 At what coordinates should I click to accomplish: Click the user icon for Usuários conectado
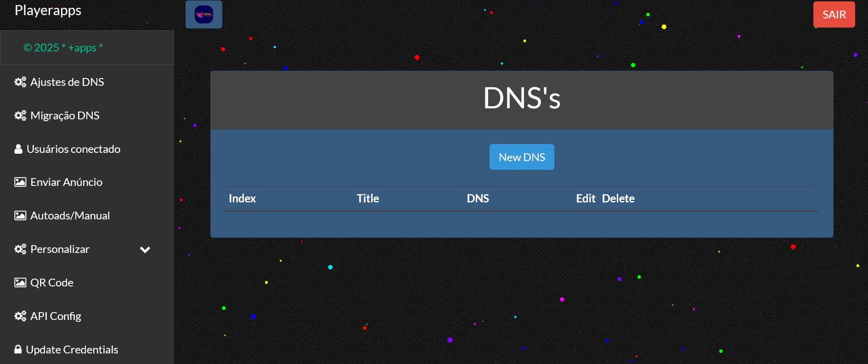click(18, 149)
